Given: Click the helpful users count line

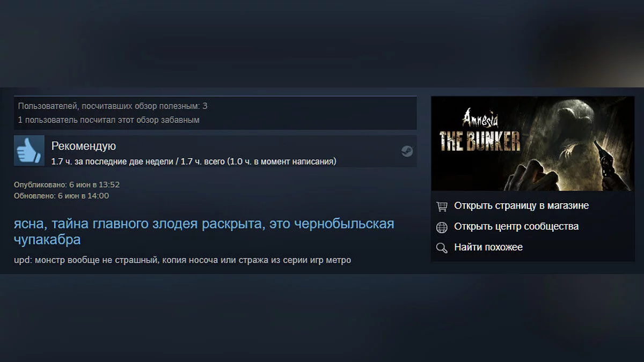Looking at the screenshot, I should tap(113, 106).
